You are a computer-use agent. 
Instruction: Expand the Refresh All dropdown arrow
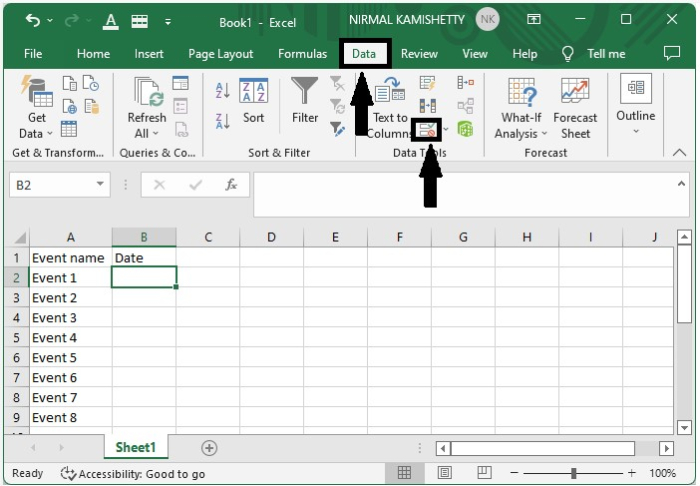click(x=155, y=133)
